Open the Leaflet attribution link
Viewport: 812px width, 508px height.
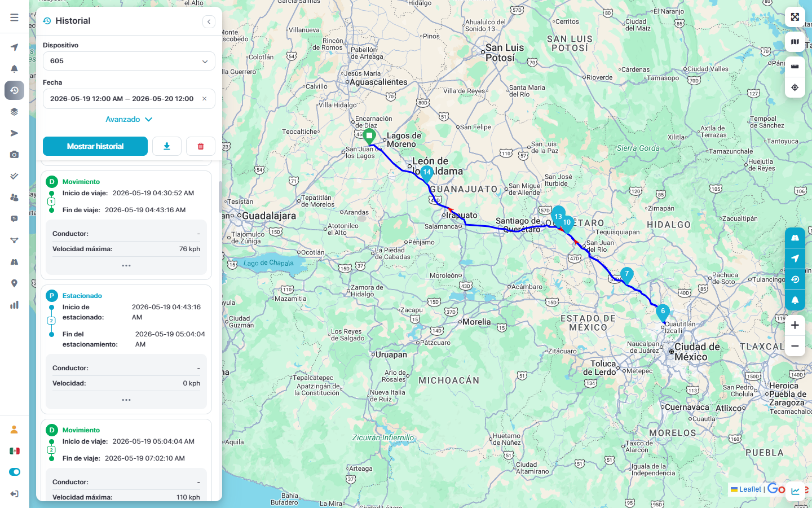click(746, 489)
